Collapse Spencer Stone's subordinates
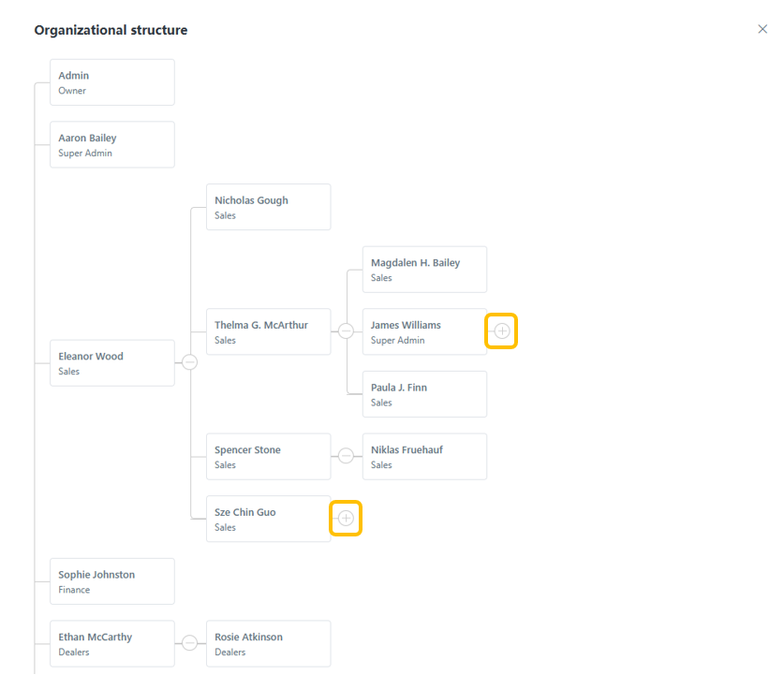Screen dimensions: 784x675 pyautogui.click(x=346, y=456)
